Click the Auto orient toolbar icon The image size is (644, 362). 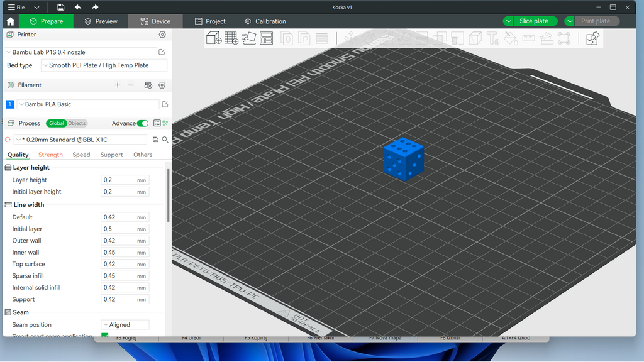(x=249, y=38)
